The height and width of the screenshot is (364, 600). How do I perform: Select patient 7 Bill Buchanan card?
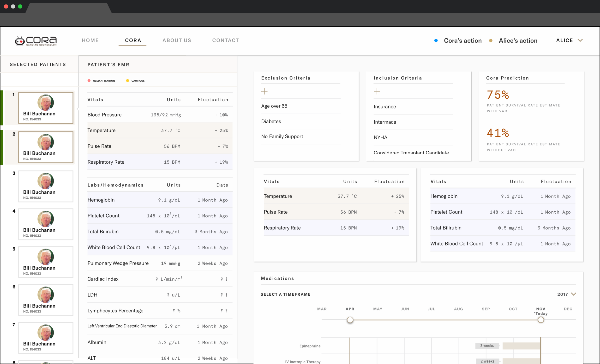click(46, 338)
